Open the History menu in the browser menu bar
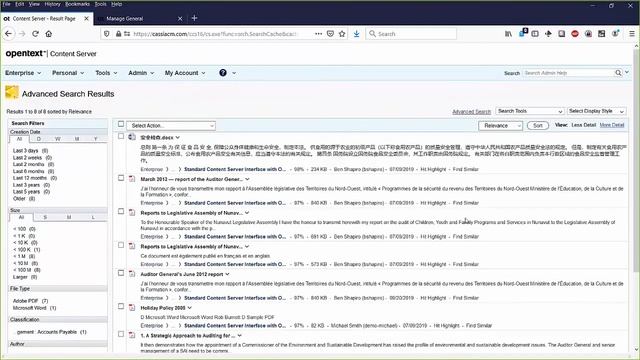Image resolution: width=640 pixels, height=360 pixels. (52, 4)
